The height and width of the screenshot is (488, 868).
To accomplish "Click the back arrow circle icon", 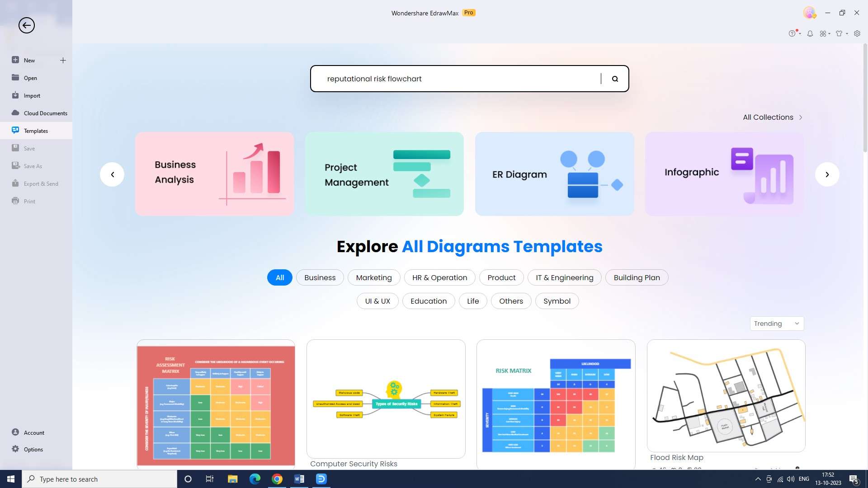I will [27, 25].
